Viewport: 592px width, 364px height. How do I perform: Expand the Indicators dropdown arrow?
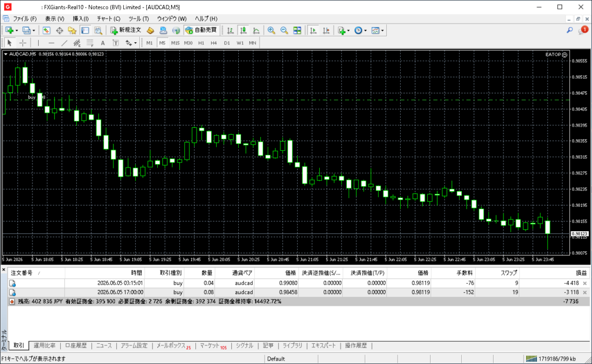(x=348, y=31)
